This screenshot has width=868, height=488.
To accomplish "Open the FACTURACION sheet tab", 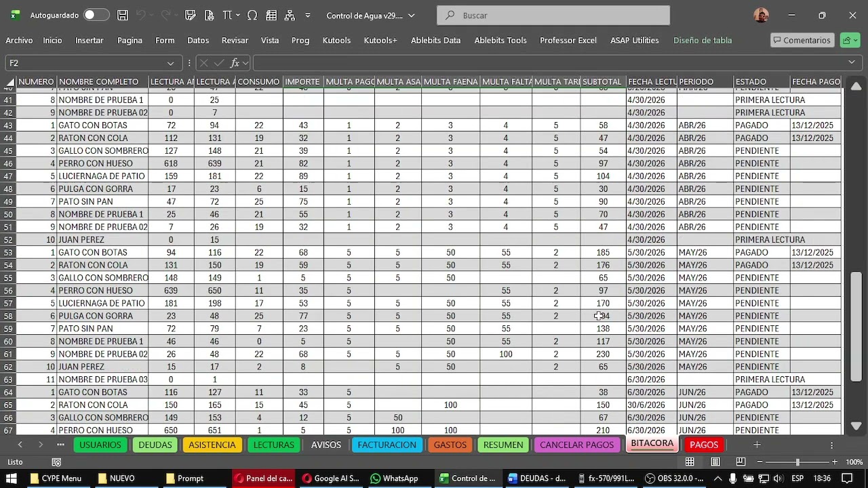I will (x=387, y=445).
